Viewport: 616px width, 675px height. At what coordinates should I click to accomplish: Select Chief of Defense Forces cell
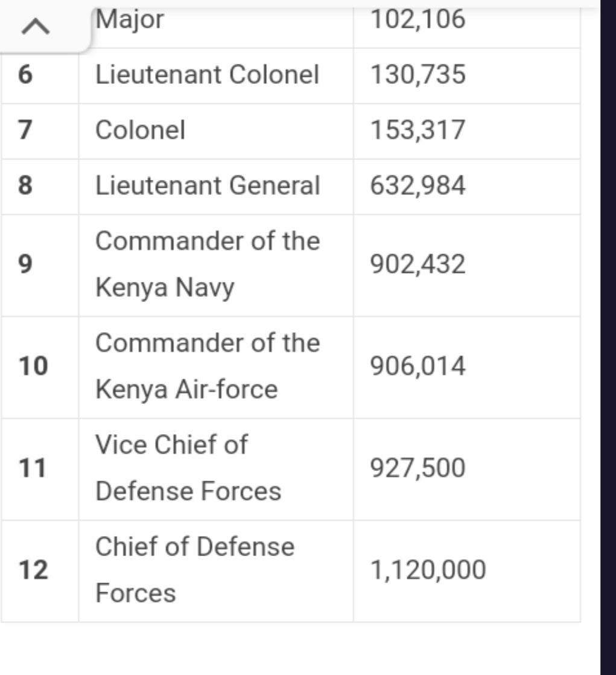pyautogui.click(x=216, y=571)
